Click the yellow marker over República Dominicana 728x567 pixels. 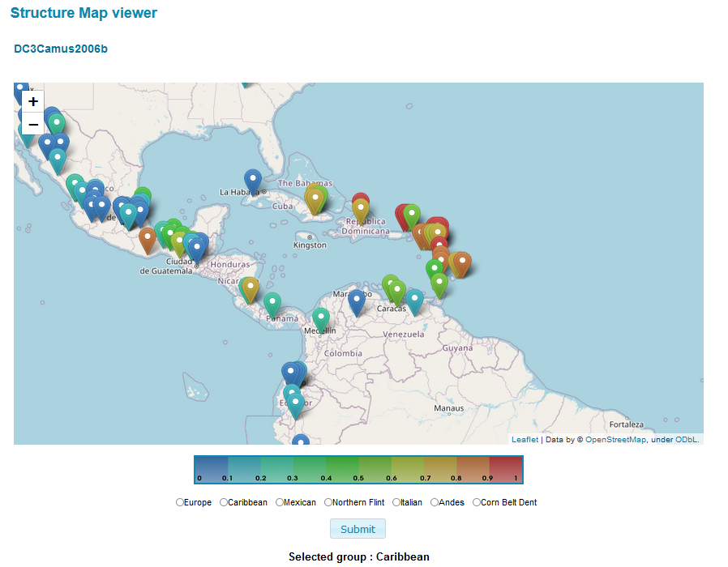(361, 211)
